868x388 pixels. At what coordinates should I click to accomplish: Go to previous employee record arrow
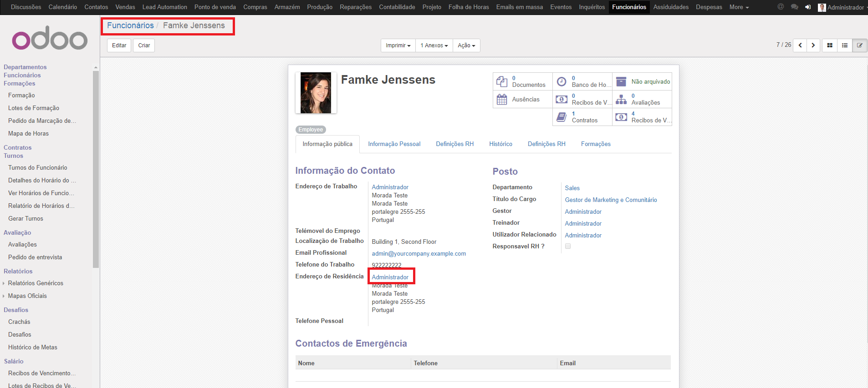point(800,45)
